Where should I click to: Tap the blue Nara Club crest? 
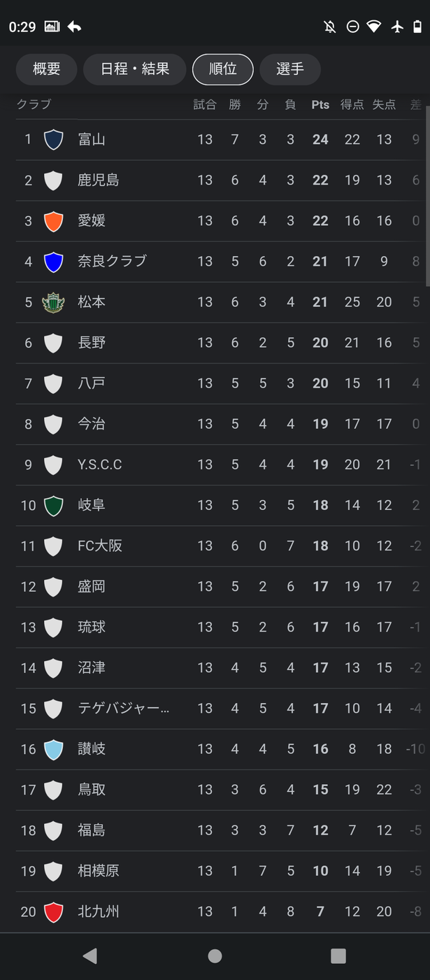tap(54, 261)
